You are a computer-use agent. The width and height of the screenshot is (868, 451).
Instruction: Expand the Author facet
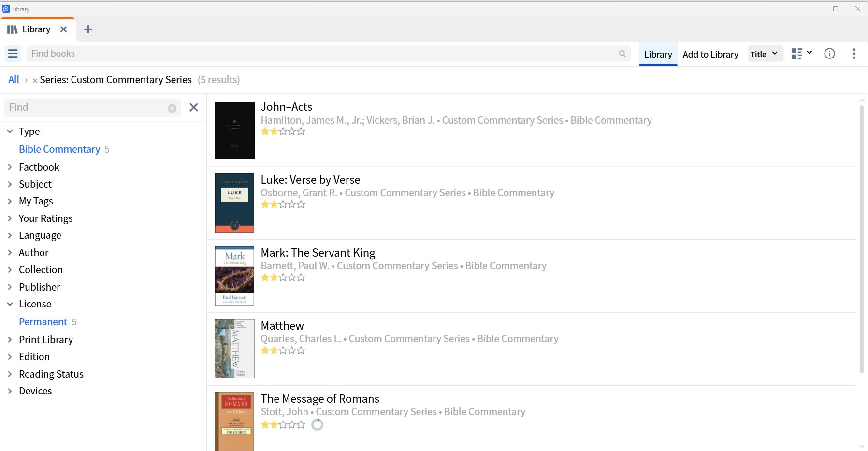pyautogui.click(x=10, y=253)
